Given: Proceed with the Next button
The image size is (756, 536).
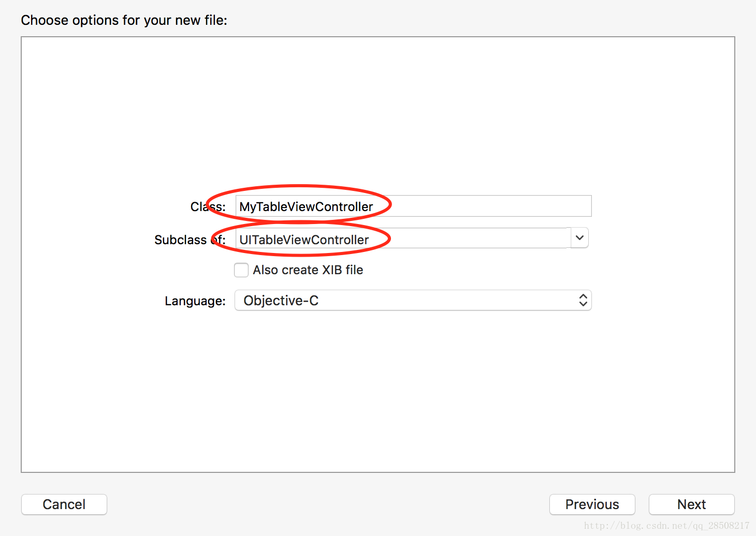Looking at the screenshot, I should point(691,504).
